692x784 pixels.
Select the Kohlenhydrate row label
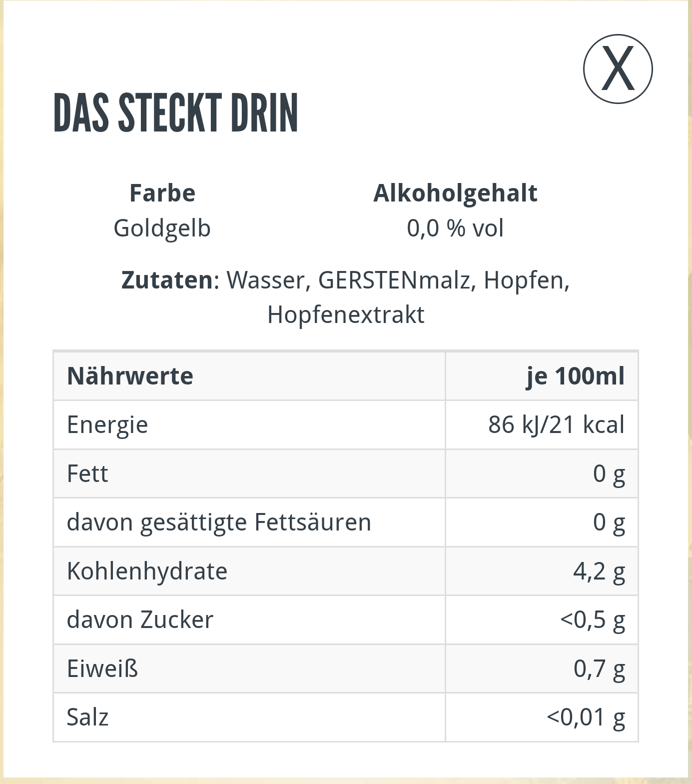click(147, 571)
